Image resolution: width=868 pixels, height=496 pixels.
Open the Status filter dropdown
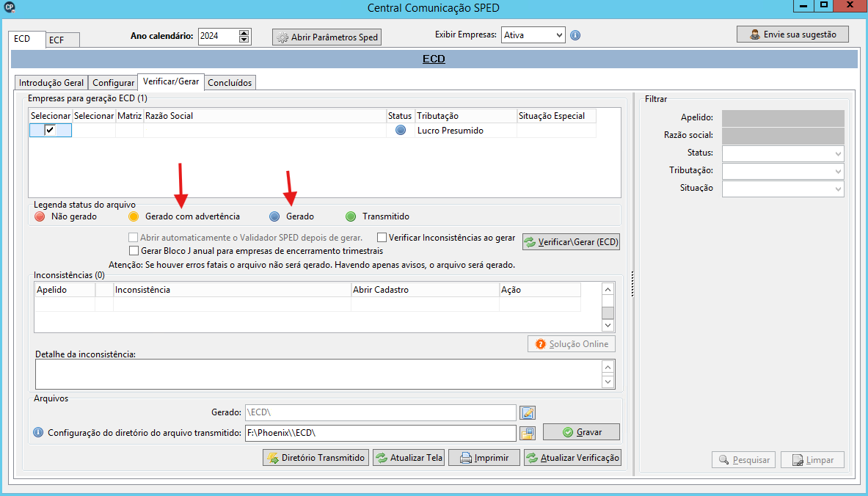[x=838, y=153]
